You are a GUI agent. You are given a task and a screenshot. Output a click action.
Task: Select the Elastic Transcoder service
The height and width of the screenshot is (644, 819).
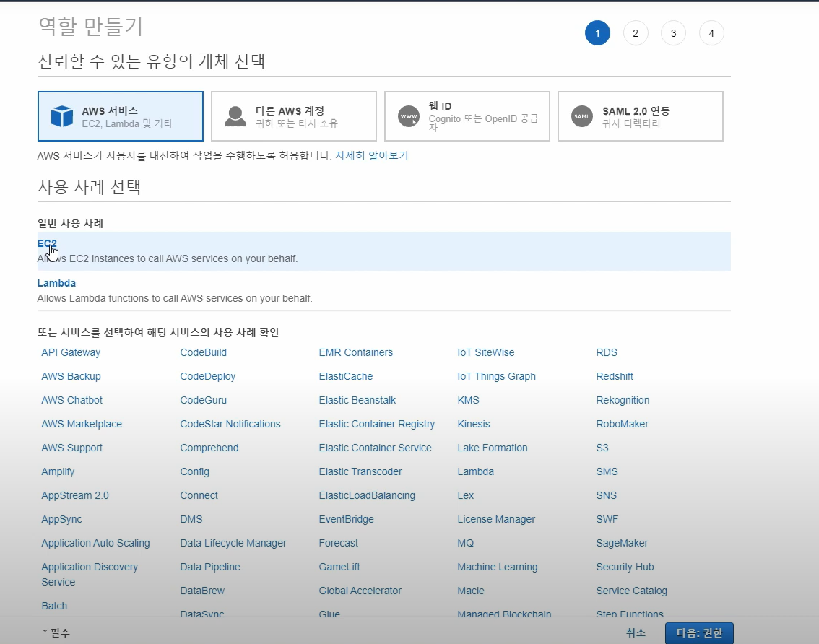[360, 471]
